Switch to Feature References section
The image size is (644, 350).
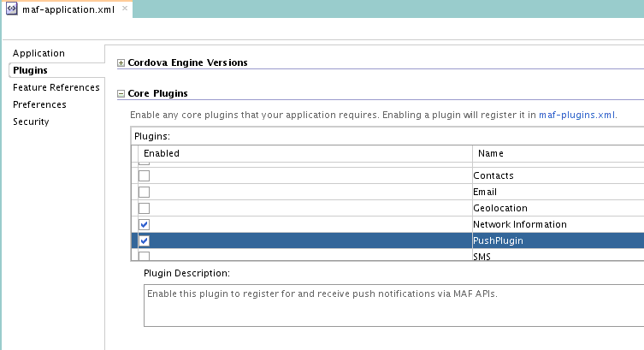[x=56, y=87]
